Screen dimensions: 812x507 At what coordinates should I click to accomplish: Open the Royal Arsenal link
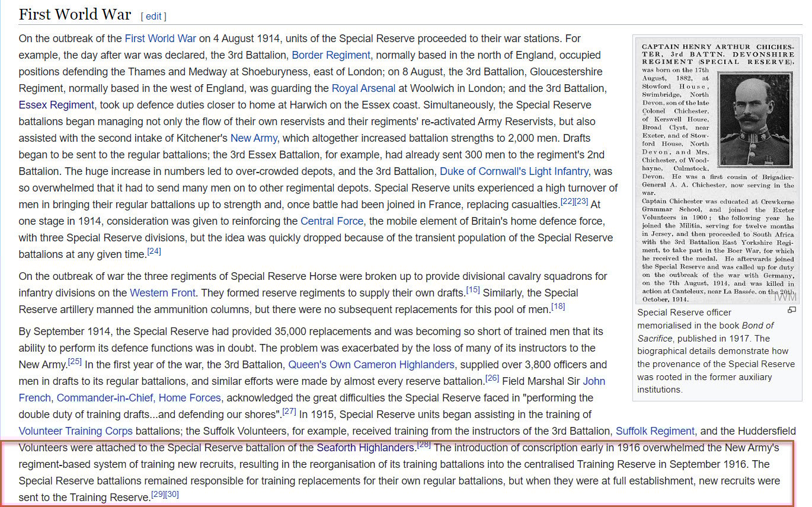pos(363,88)
